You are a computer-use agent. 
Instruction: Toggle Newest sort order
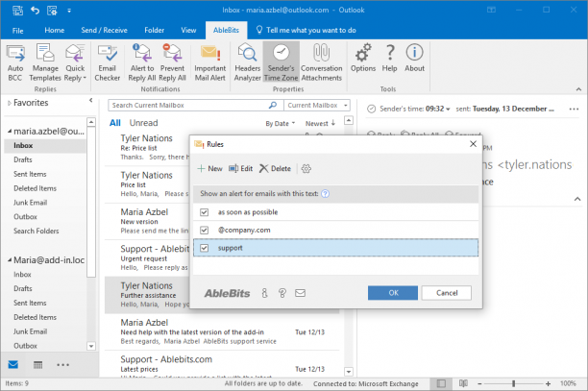[x=320, y=124]
